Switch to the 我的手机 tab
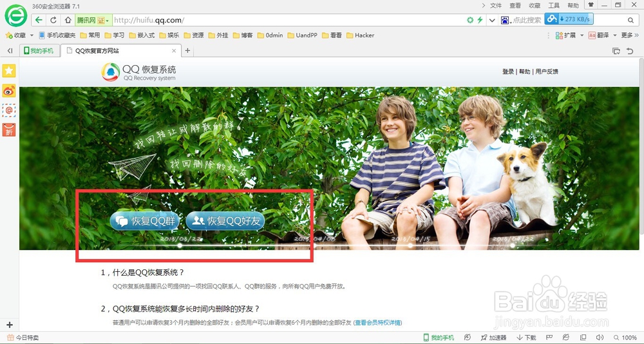 tap(39, 50)
